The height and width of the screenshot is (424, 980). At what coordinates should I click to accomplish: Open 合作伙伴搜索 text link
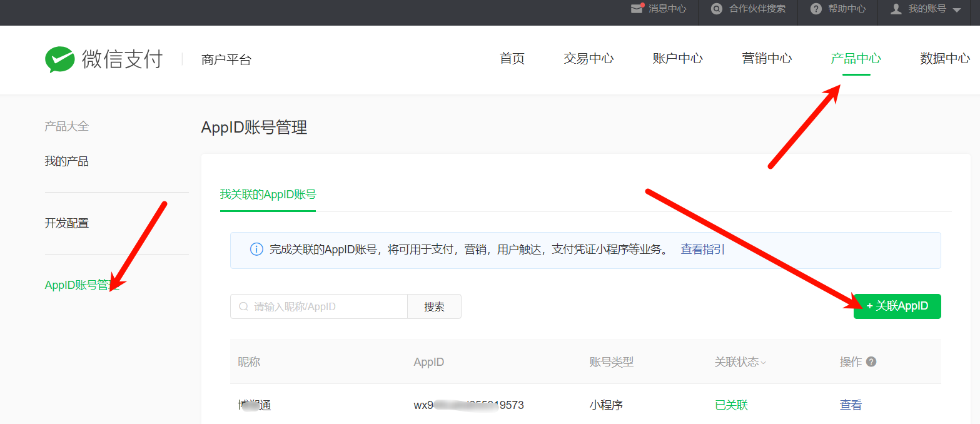point(757,9)
